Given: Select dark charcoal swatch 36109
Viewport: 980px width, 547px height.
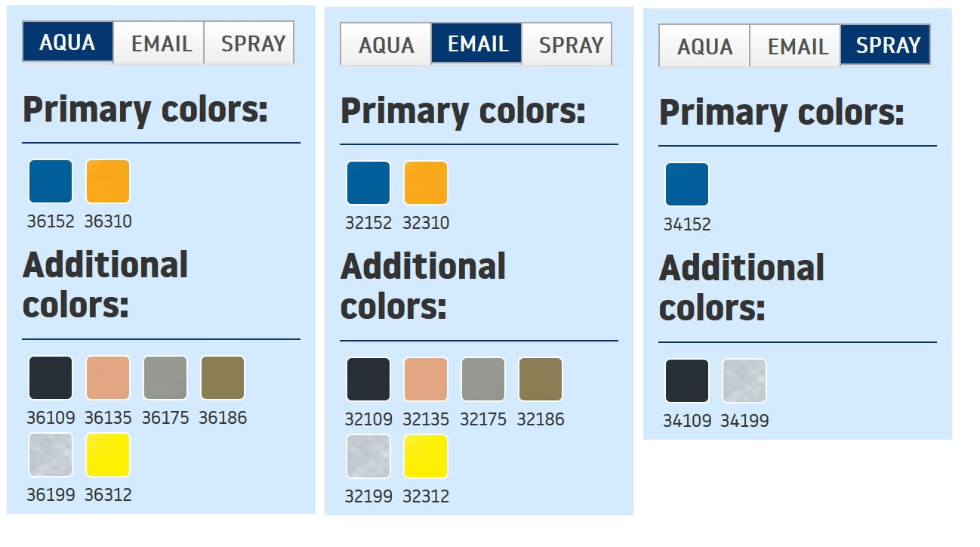Looking at the screenshot, I should (x=51, y=378).
